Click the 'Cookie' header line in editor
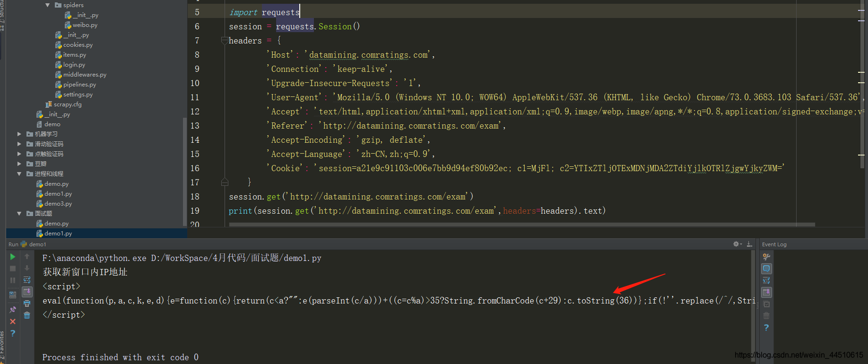 [x=525, y=168]
